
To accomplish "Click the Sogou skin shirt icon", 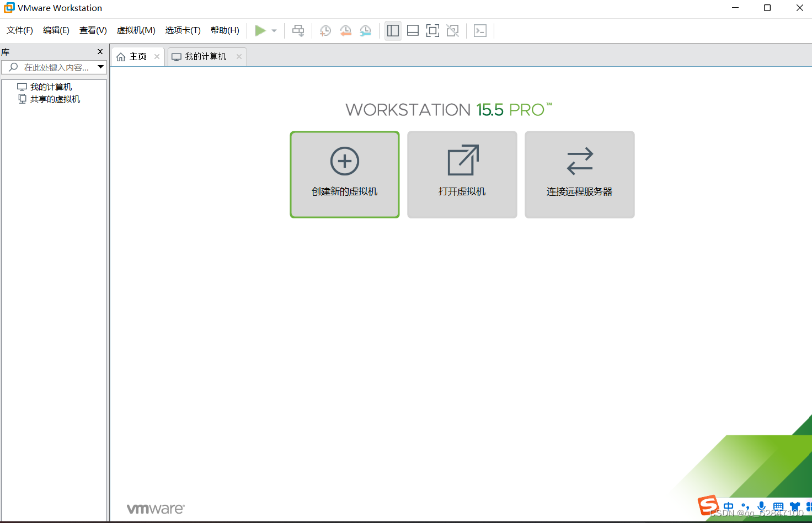I will [x=795, y=506].
